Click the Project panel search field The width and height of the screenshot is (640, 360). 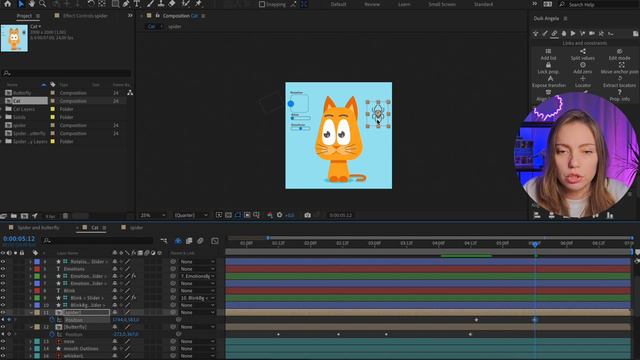pos(67,73)
